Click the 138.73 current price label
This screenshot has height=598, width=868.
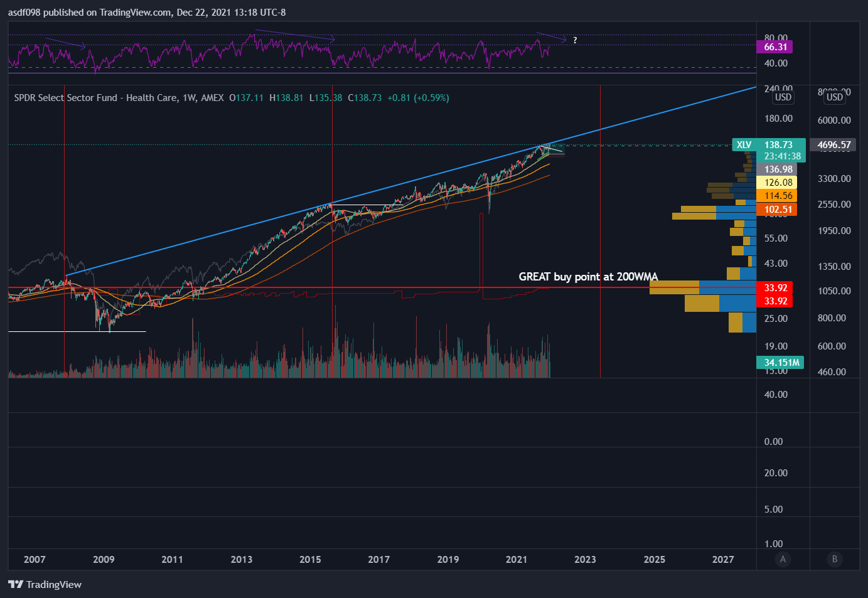[x=779, y=145]
